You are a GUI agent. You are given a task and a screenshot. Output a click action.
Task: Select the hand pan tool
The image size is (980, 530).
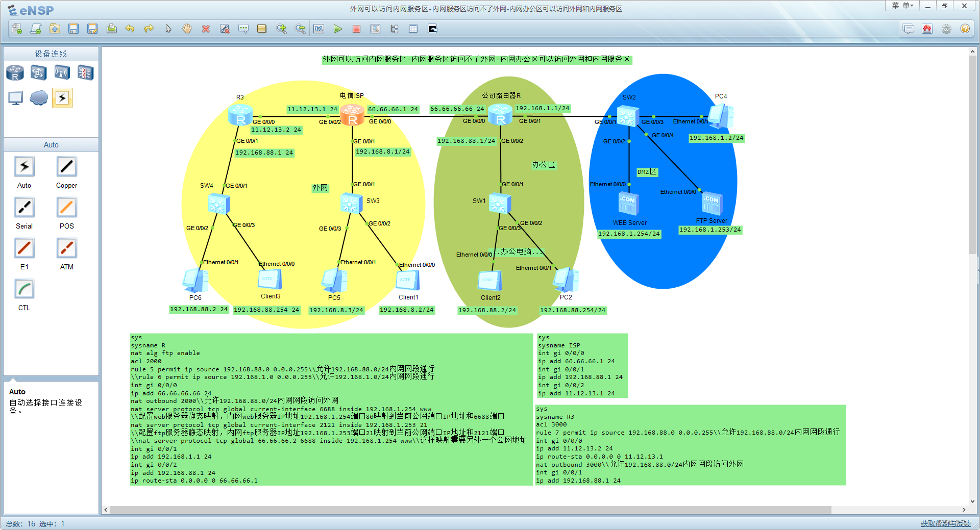187,29
